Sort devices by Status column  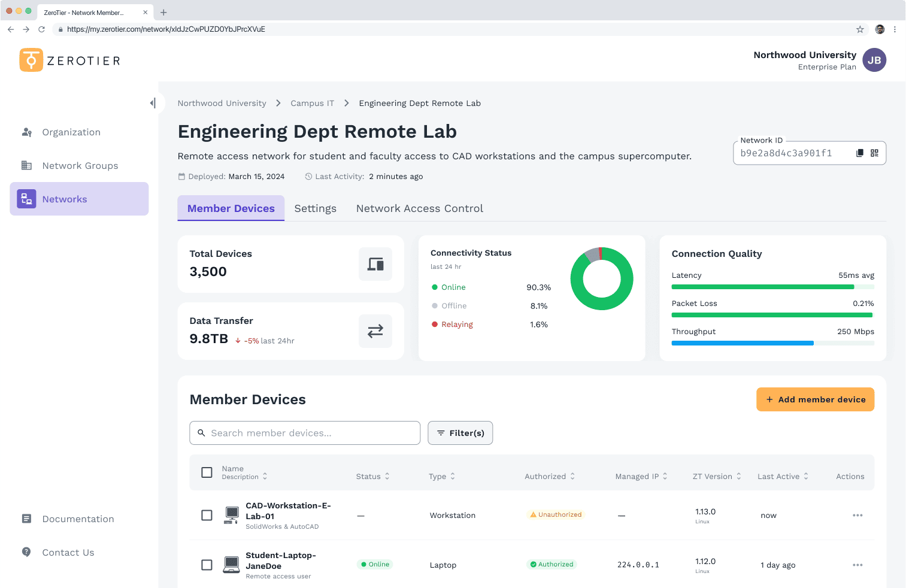(372, 477)
